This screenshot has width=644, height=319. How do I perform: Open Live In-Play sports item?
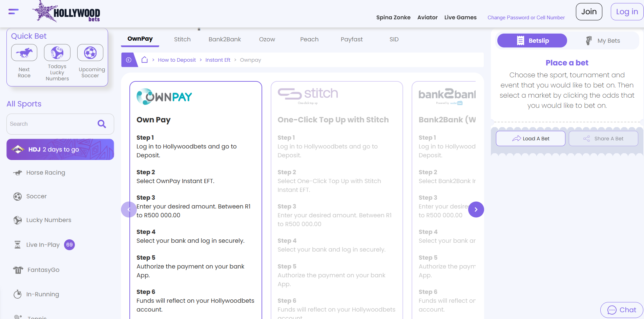(x=43, y=245)
